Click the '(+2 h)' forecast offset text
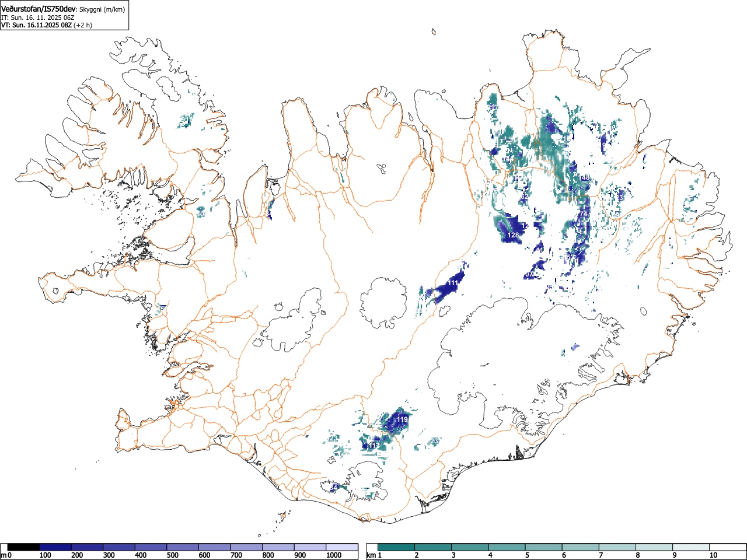The height and width of the screenshot is (560, 747). [83, 25]
